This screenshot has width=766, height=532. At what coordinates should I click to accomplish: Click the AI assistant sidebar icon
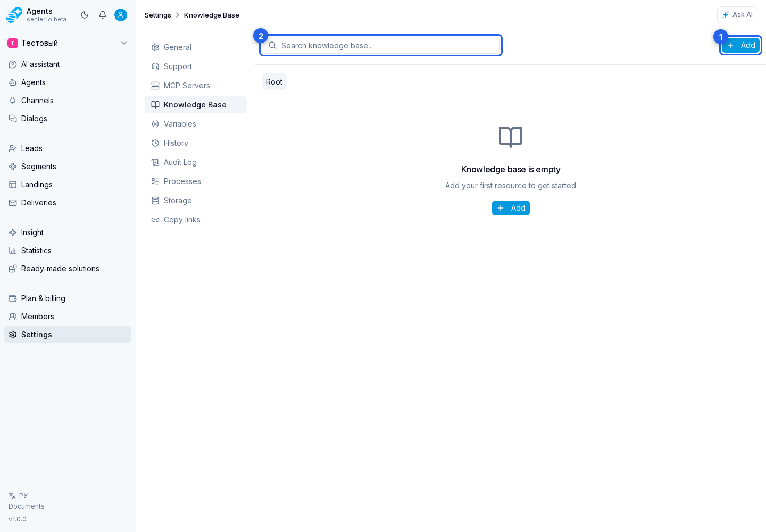(13, 64)
